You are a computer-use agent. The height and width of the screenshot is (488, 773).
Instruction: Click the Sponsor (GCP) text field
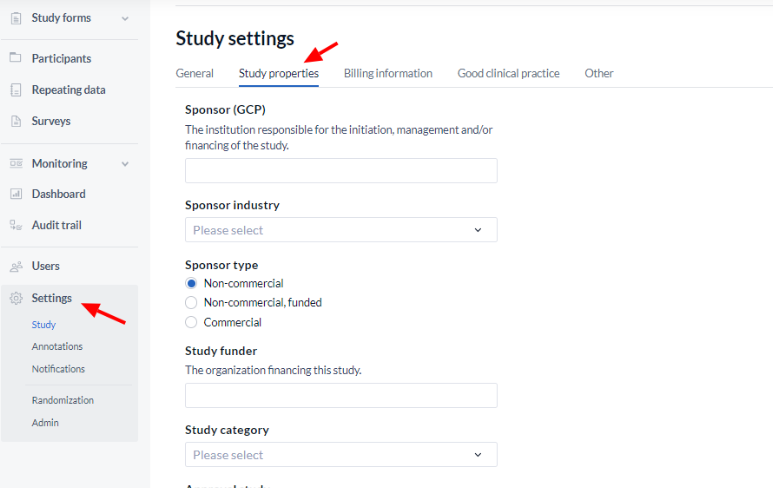click(341, 171)
